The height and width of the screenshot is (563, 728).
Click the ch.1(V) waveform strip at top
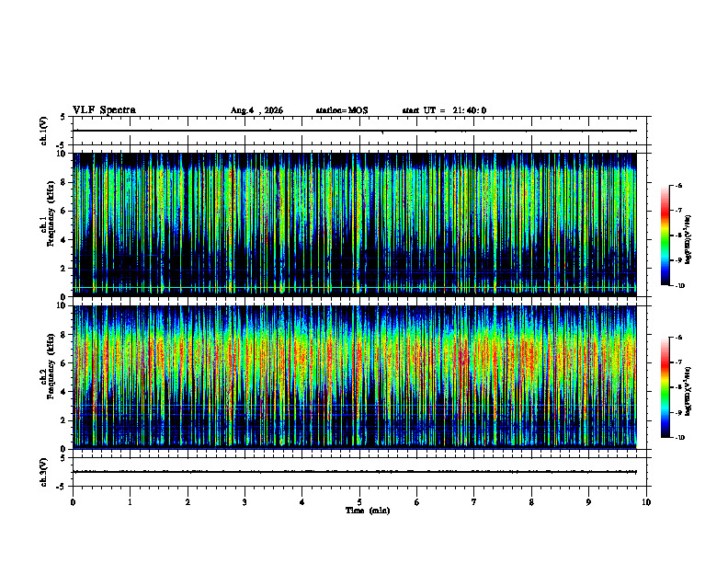pos(359,131)
